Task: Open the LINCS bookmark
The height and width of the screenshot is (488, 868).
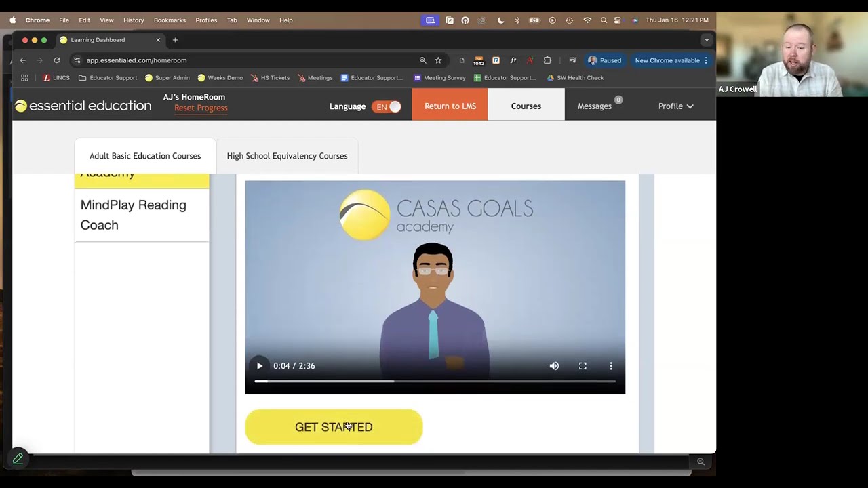Action: (x=56, y=78)
